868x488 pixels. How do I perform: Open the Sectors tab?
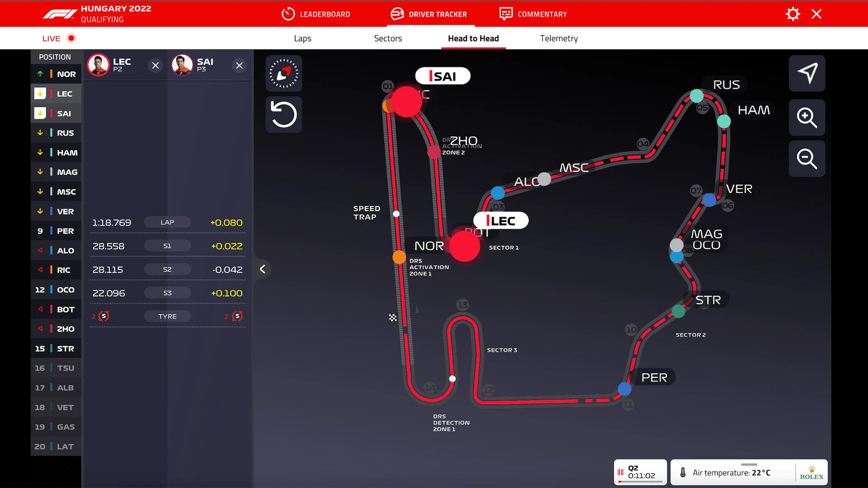pos(387,38)
